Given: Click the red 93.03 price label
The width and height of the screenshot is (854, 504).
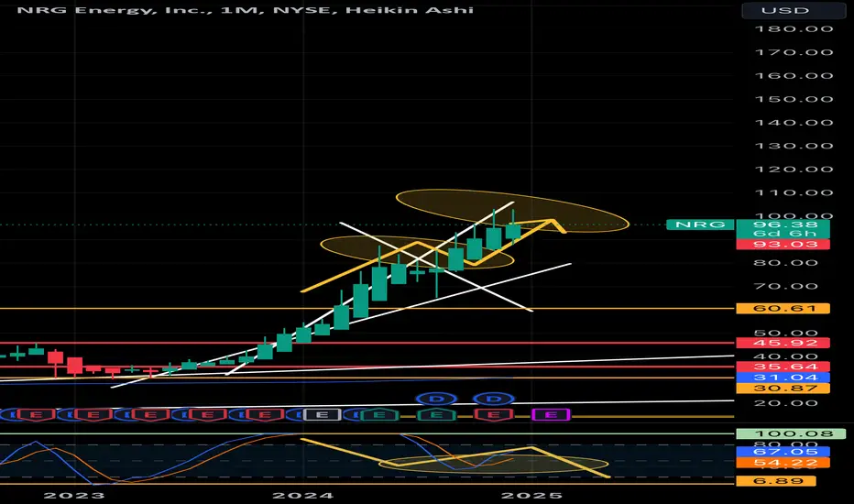Looking at the screenshot, I should point(783,244).
